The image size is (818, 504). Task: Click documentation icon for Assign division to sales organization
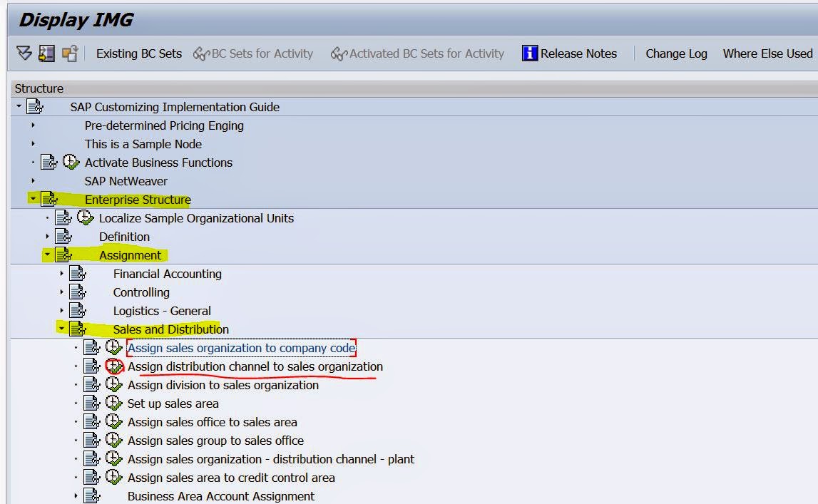pyautogui.click(x=92, y=385)
